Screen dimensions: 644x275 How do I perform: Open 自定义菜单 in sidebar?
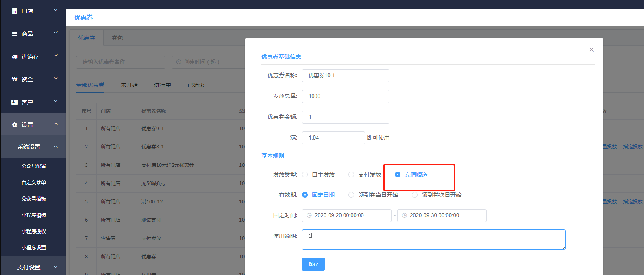(34, 183)
